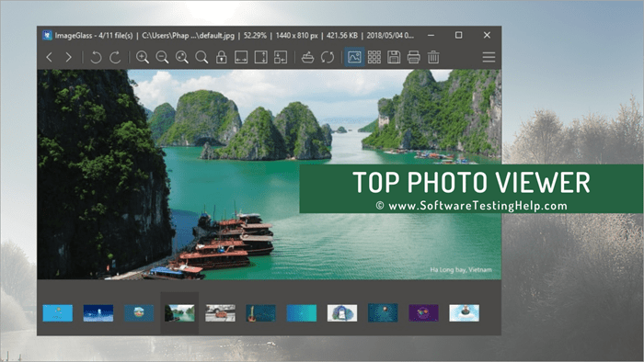Rotate image clockwise

click(x=115, y=57)
